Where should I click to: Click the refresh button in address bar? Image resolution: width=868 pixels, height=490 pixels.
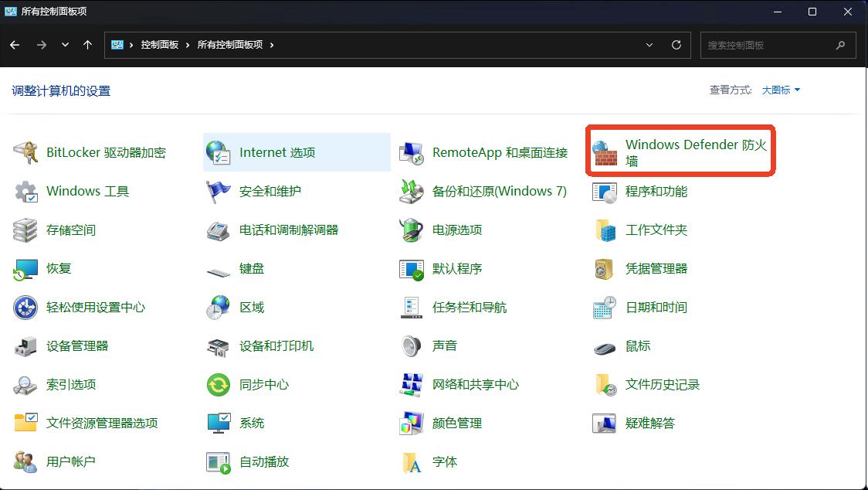[x=676, y=45]
